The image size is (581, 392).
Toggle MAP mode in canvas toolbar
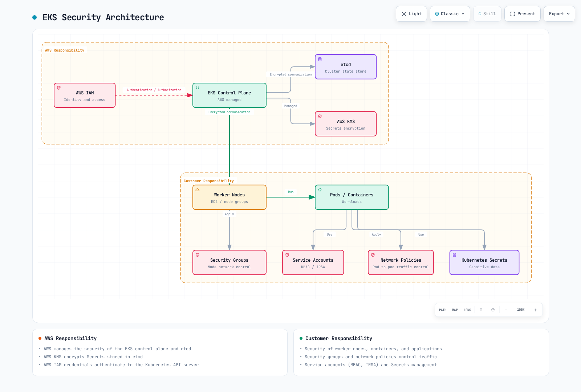coord(455,310)
